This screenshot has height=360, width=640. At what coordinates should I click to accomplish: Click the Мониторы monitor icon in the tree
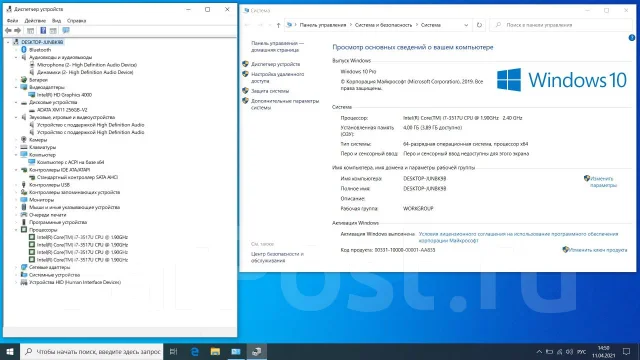tap(24, 200)
